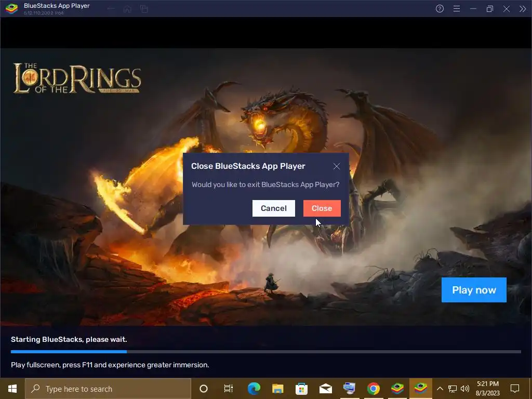Minimize the BlueStacks App Player window
Viewport: 532px width, 399px height.
click(473, 9)
